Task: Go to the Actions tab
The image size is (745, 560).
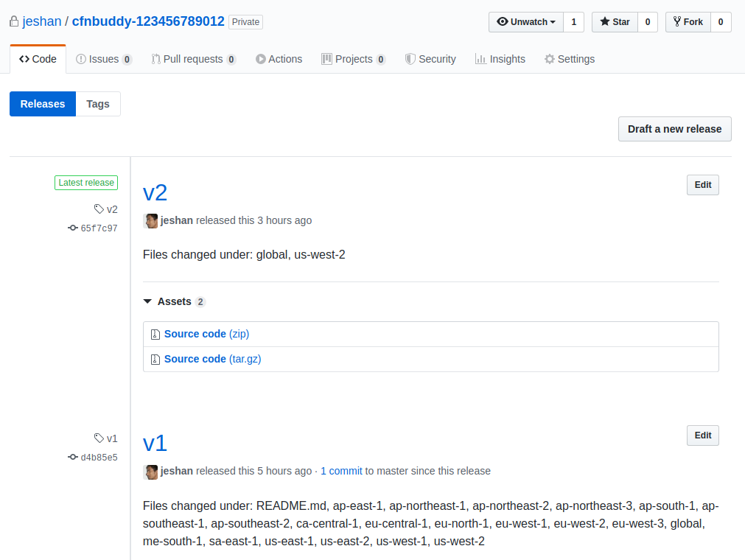Action: [279, 59]
